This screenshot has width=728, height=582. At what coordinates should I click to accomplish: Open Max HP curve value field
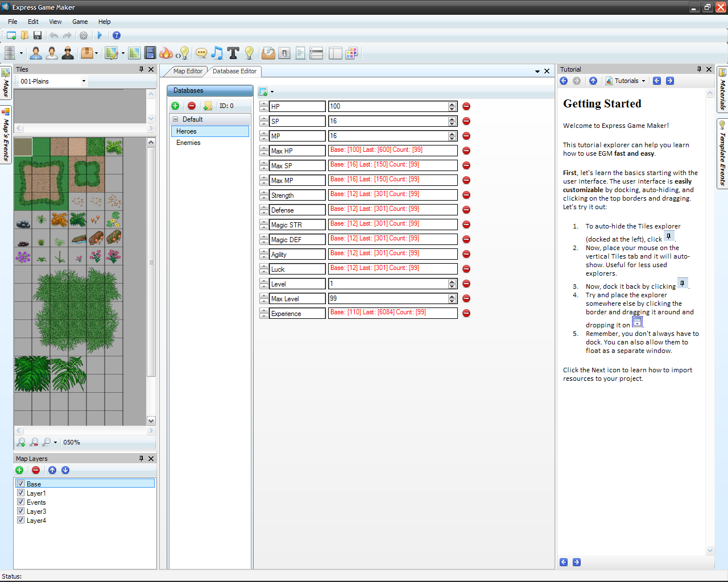[x=393, y=151]
